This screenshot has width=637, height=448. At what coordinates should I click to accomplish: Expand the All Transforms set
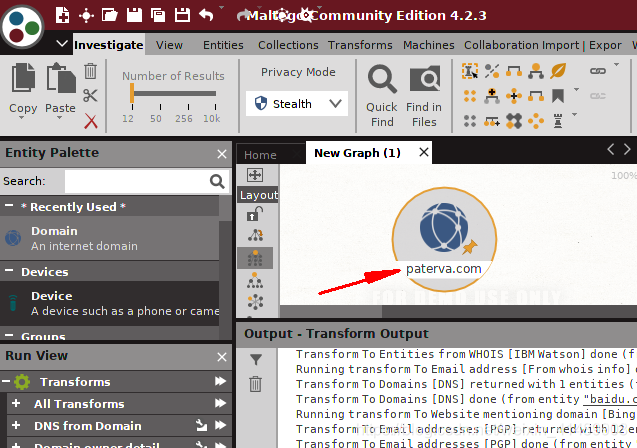(x=16, y=403)
